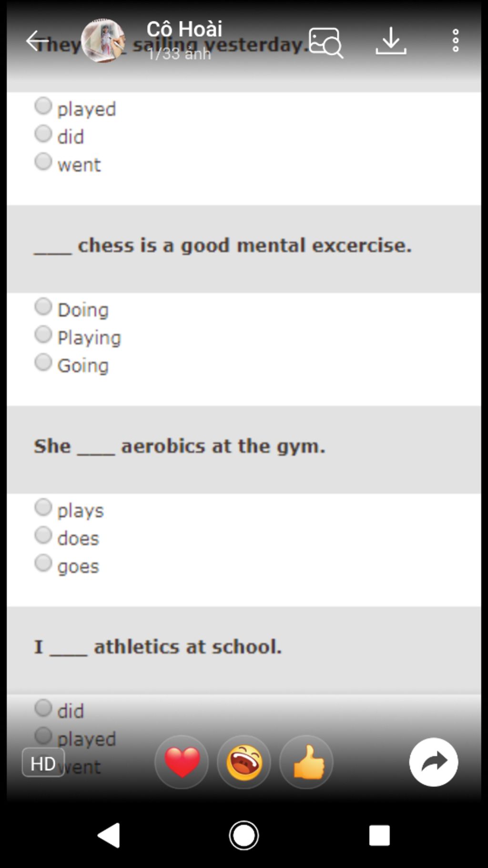Tap the back arrow icon
488x868 pixels.
tap(37, 41)
